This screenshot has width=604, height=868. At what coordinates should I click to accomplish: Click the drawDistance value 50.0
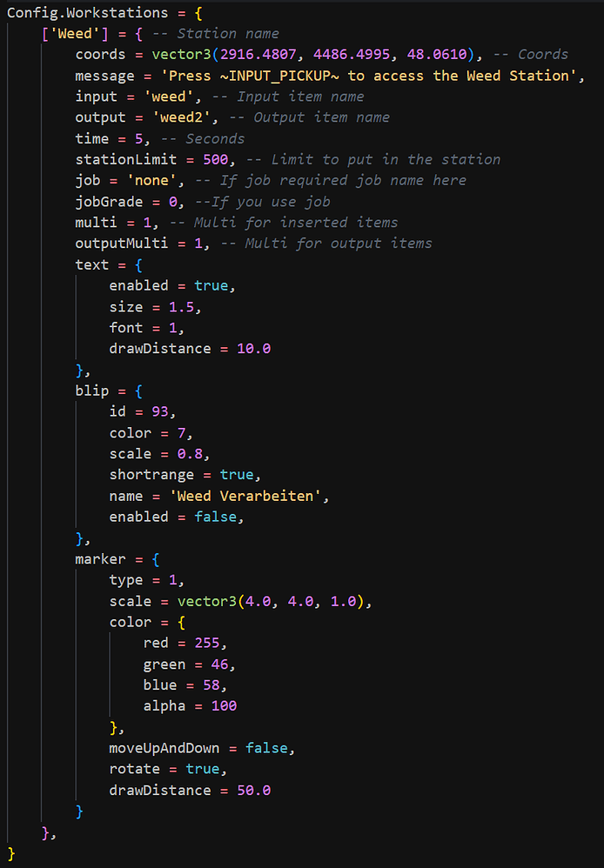pos(253,790)
